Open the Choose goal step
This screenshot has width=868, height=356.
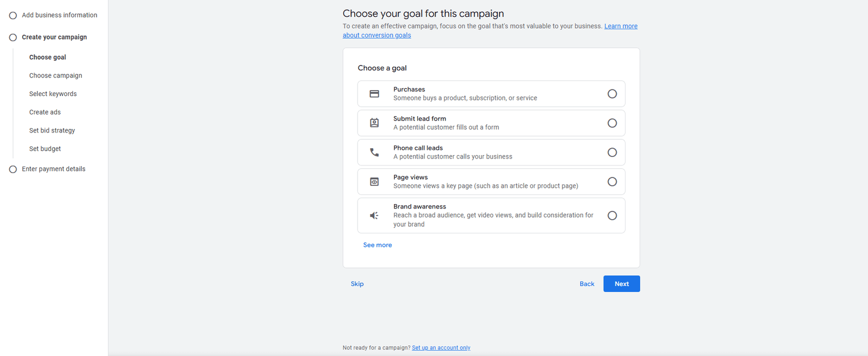(x=48, y=57)
